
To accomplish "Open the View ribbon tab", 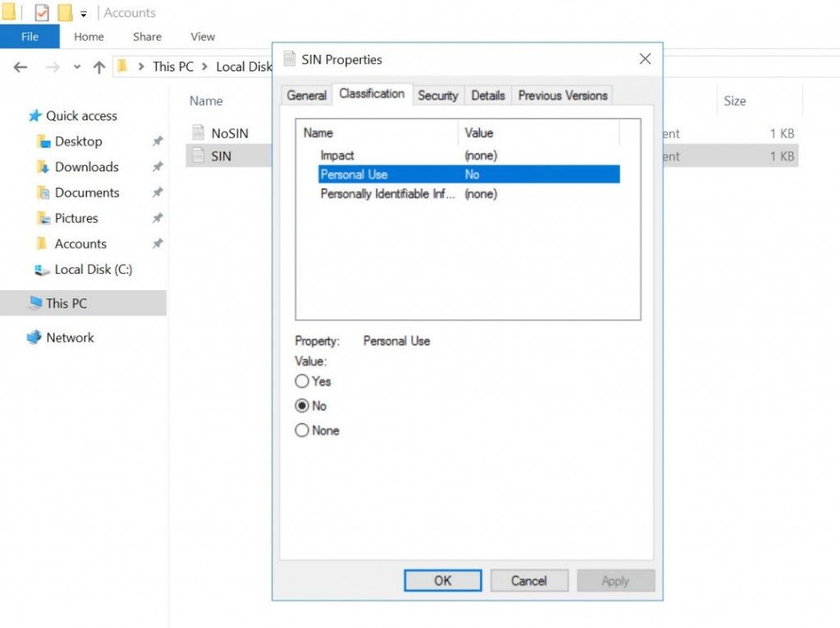I will point(203,36).
